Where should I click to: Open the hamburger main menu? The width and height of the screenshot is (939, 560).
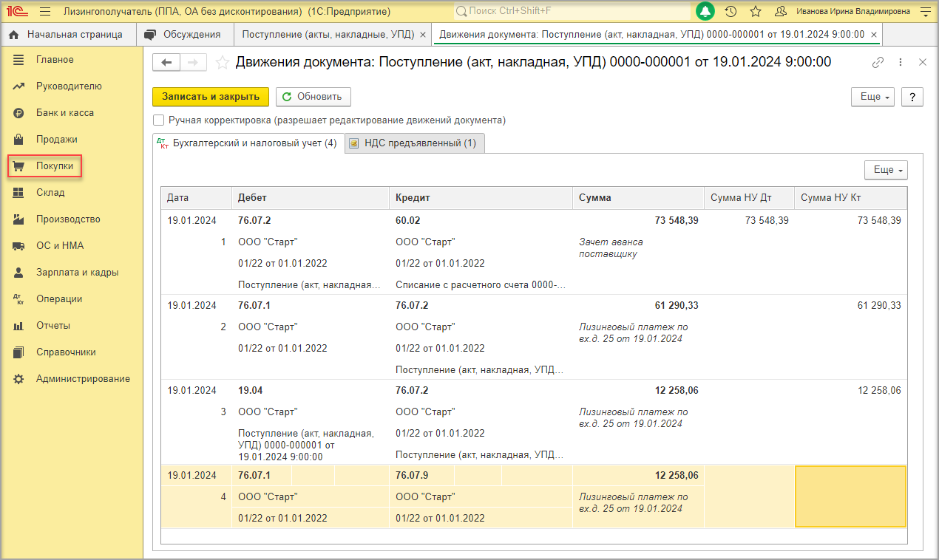tap(45, 11)
